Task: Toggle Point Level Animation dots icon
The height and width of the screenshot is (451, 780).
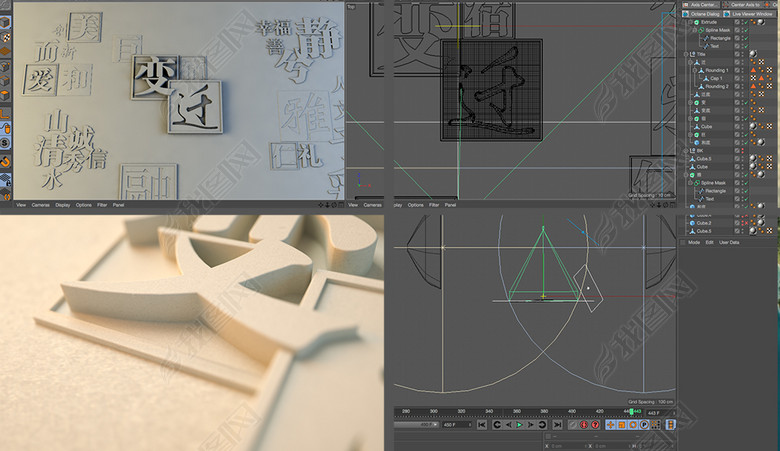Action: click(x=656, y=425)
